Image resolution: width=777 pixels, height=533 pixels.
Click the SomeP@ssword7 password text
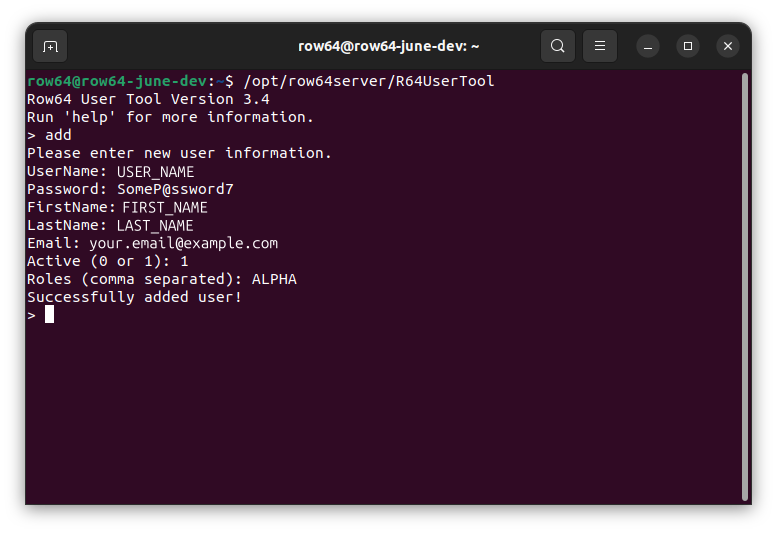pos(175,189)
